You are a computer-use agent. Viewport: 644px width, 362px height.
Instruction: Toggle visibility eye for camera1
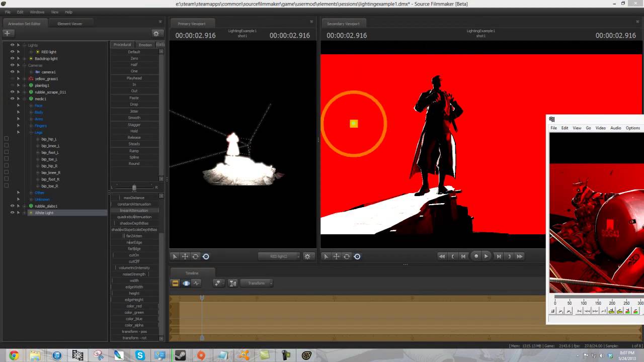point(12,72)
